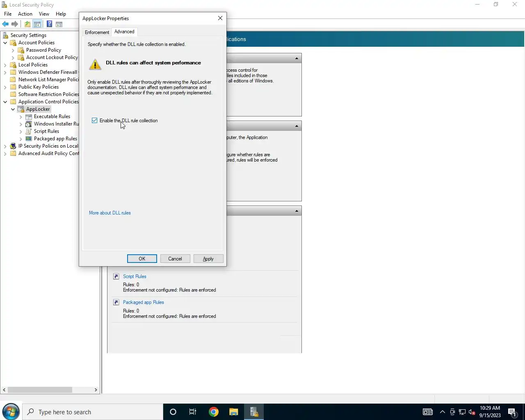Screen dimensions: 525x420
Task: Open the Action menu
Action: (x=25, y=14)
